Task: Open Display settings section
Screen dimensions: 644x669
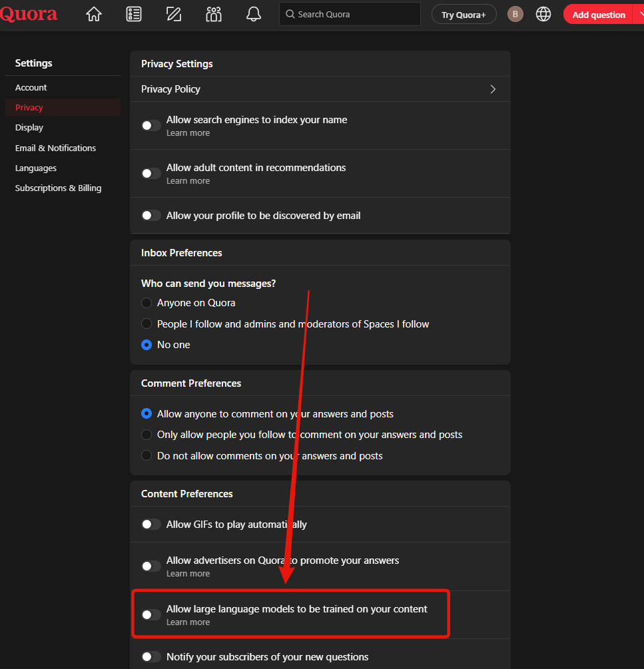Action: tap(29, 128)
